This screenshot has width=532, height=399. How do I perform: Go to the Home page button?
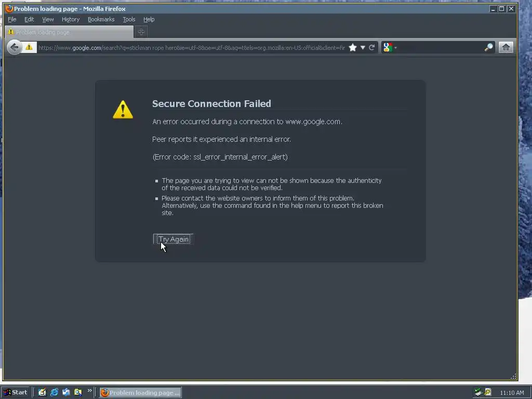506,47
